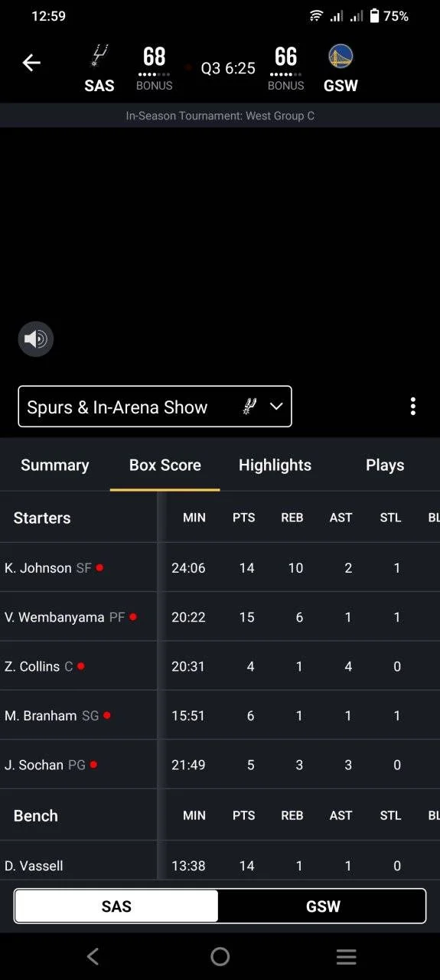The height and width of the screenshot is (980, 440).
Task: Tap the back arrow at top left
Action: [x=31, y=63]
